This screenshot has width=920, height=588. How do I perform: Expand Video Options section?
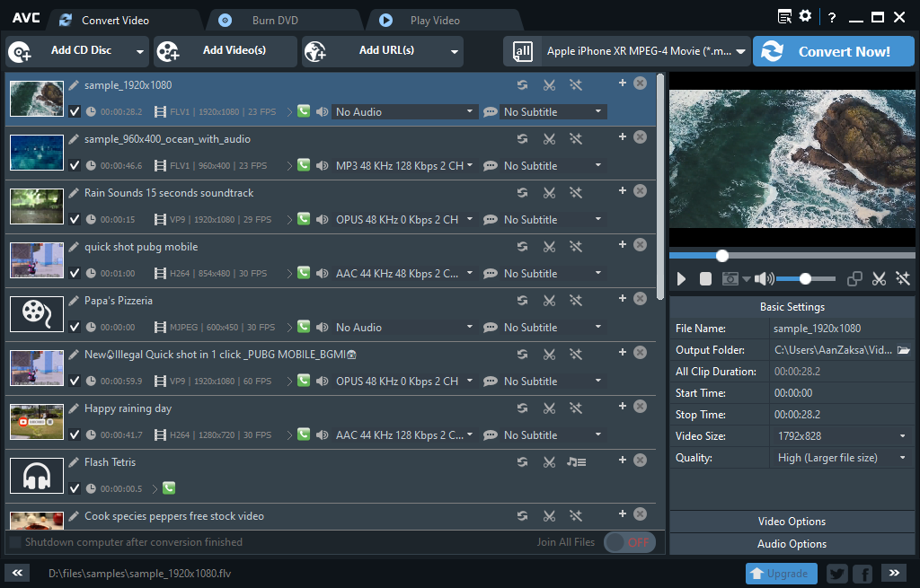[792, 522]
